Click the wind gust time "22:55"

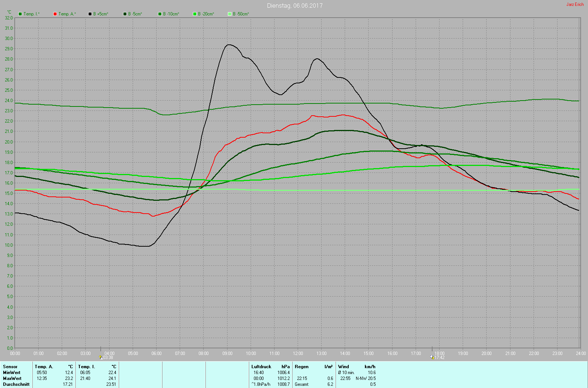pos(345,378)
